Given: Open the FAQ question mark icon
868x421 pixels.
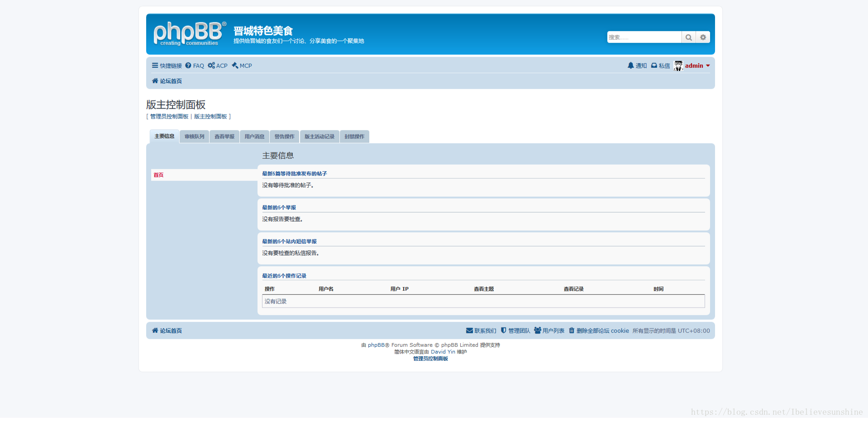Looking at the screenshot, I should 189,66.
